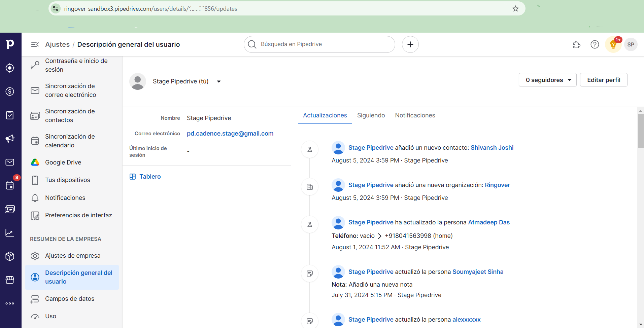View site information icon in address bar

click(x=56, y=9)
